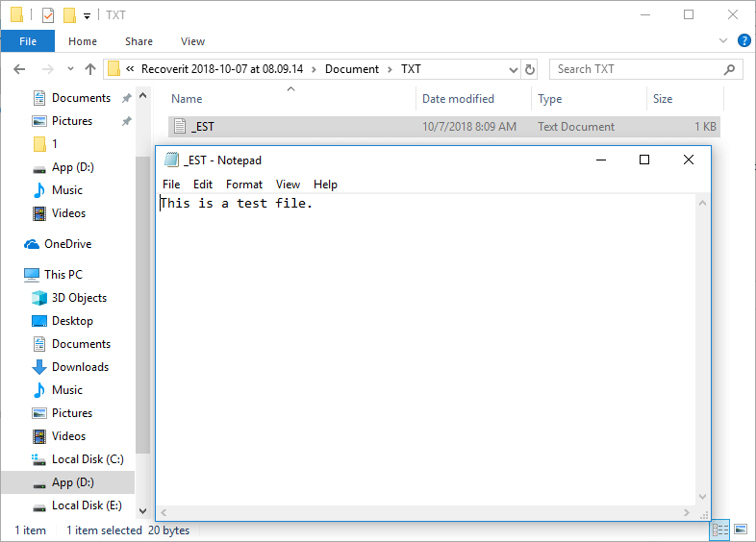Sort files by the Type column
The image size is (756, 542).
point(590,98)
